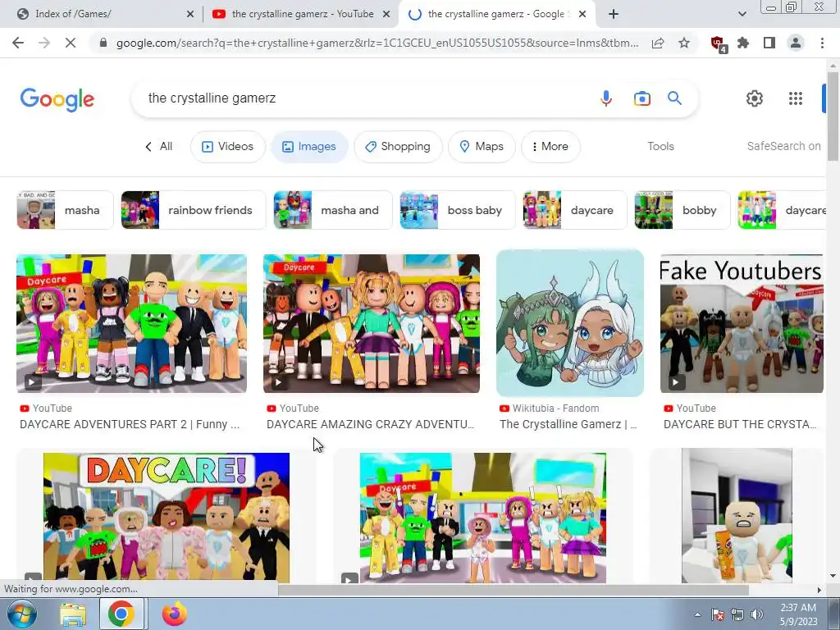Viewport: 840px width, 630px height.
Task: Open a new browser tab
Action: [614, 15]
